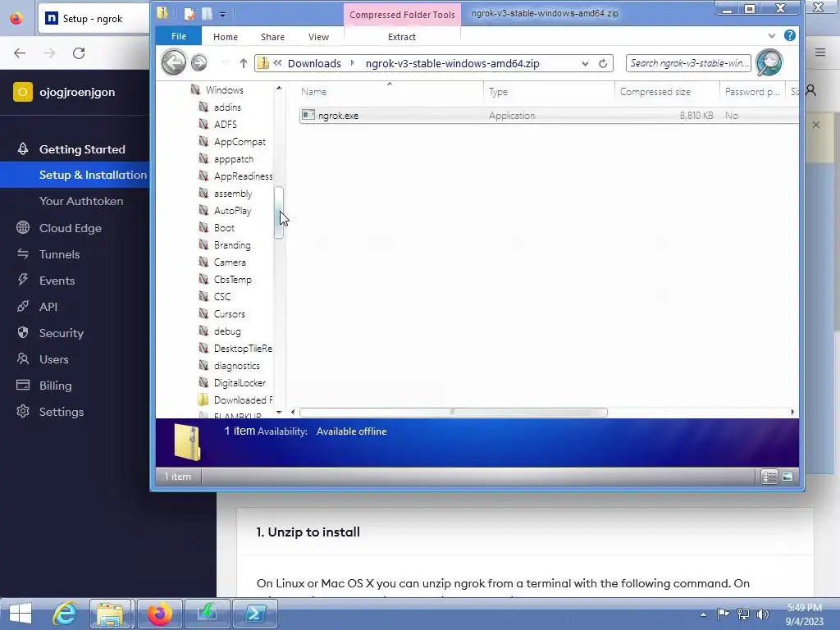Show hidden system tray icons
Viewport: 840px width, 630px height.
703,614
